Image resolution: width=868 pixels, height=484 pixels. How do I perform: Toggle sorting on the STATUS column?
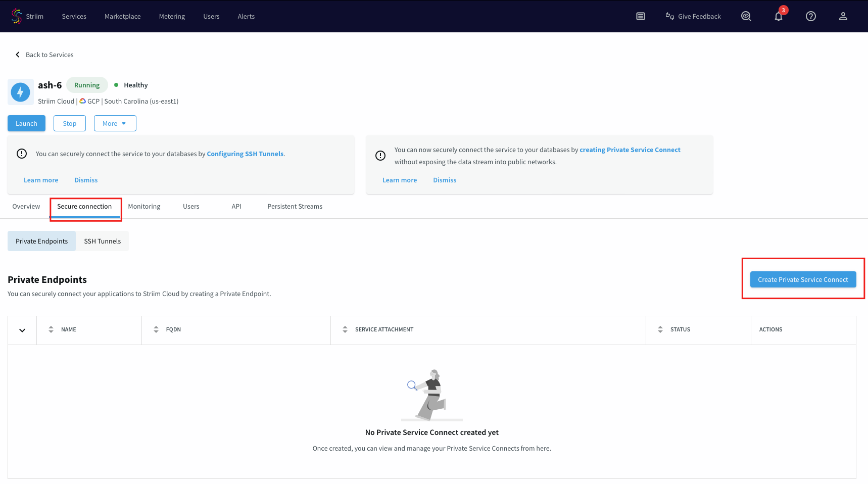(x=660, y=329)
